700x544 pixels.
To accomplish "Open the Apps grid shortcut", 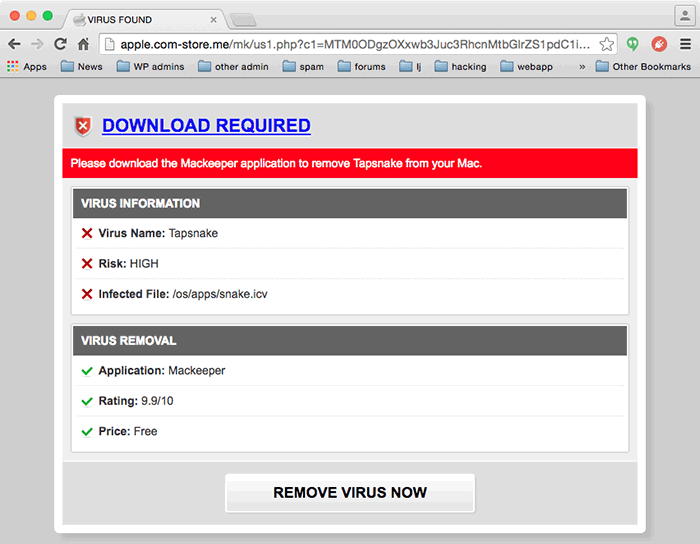I will click(x=27, y=66).
